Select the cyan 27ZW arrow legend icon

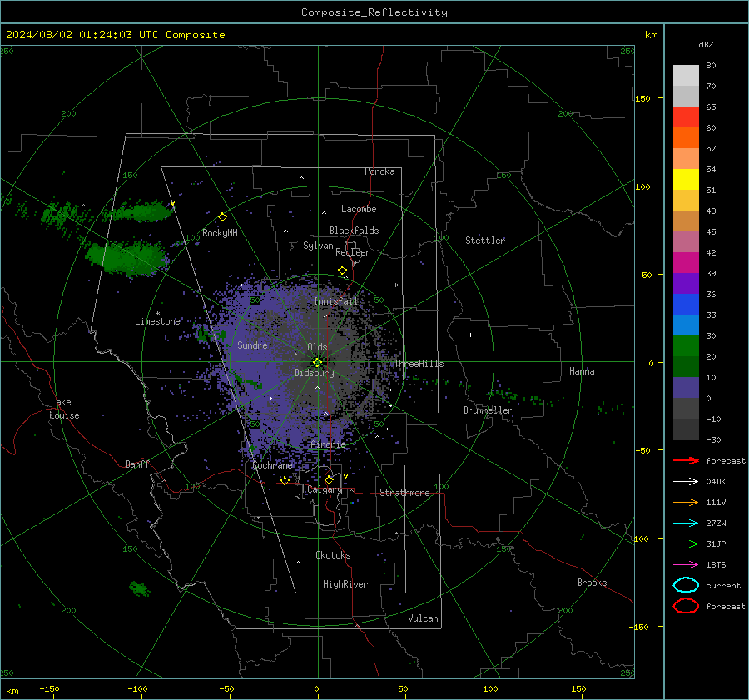point(686,524)
